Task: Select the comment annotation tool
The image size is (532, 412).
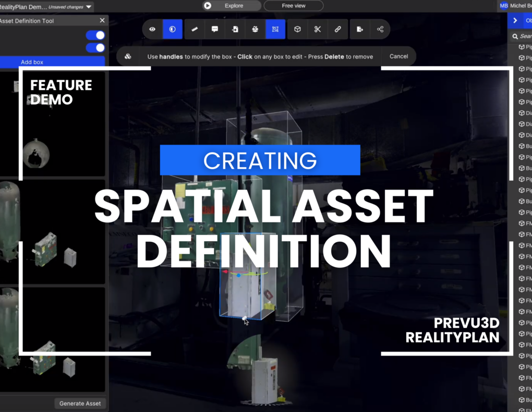Action: coord(214,29)
